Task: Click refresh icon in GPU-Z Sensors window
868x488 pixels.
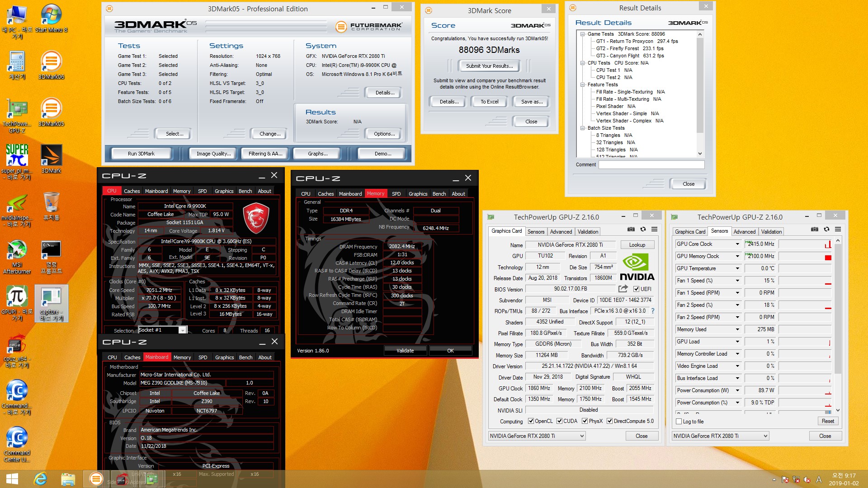Action: 826,229
